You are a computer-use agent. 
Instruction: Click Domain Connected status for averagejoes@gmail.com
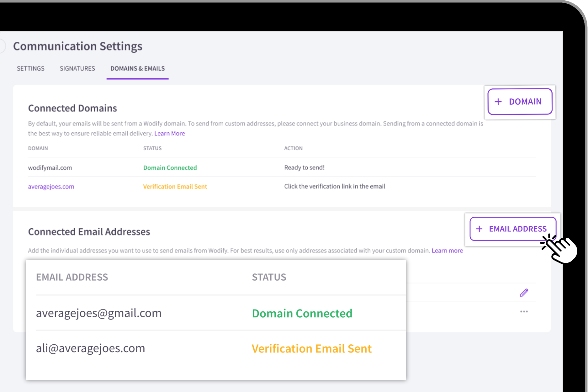tap(302, 313)
